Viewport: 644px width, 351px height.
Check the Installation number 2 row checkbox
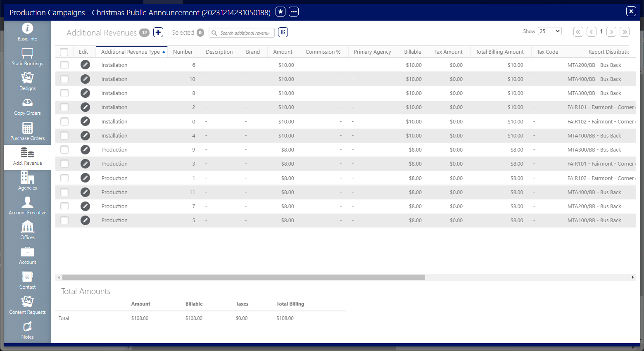(x=64, y=107)
